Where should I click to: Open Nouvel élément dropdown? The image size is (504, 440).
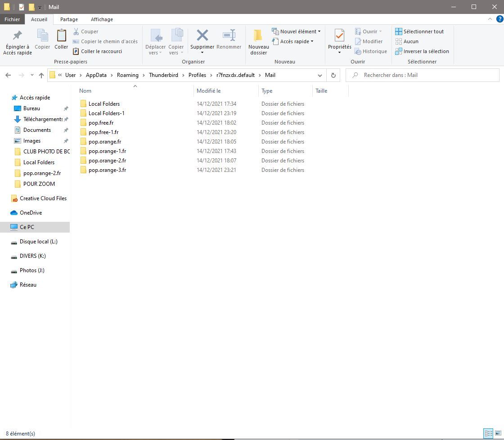coord(296,31)
